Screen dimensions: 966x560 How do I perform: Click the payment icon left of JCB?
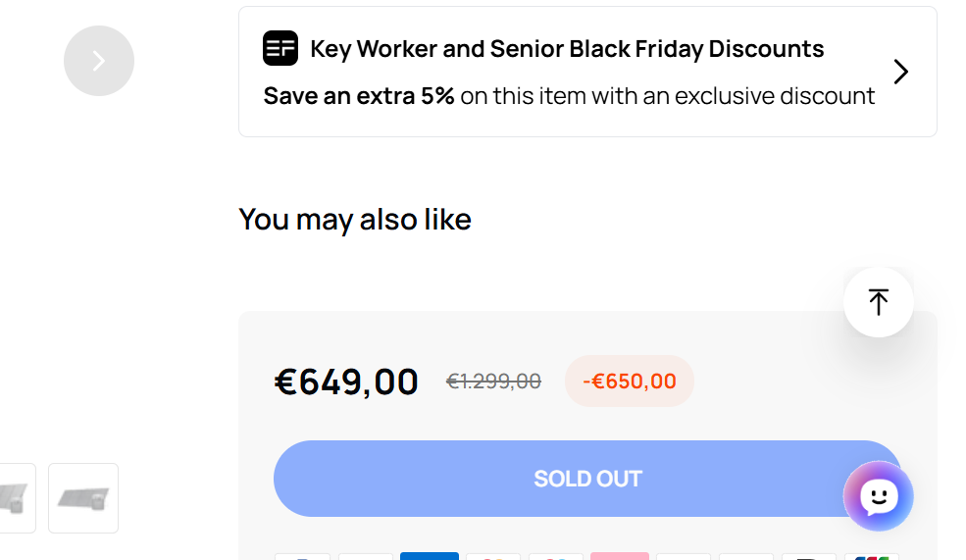[808, 557]
